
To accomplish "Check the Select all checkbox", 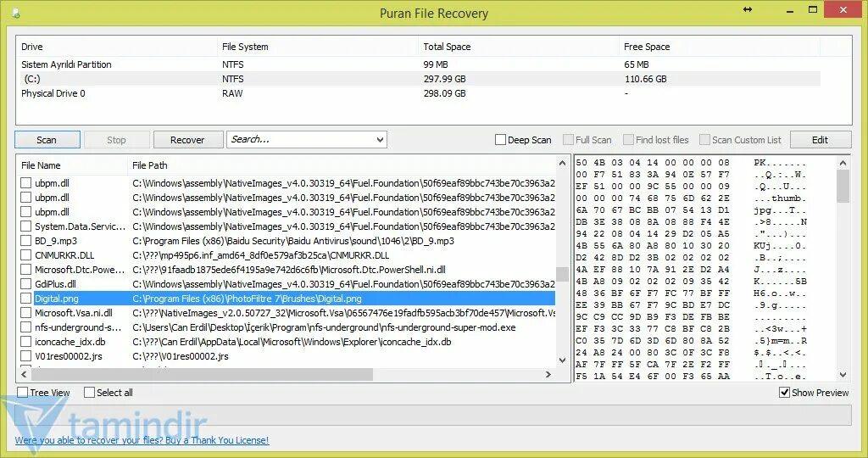I will pyautogui.click(x=90, y=392).
